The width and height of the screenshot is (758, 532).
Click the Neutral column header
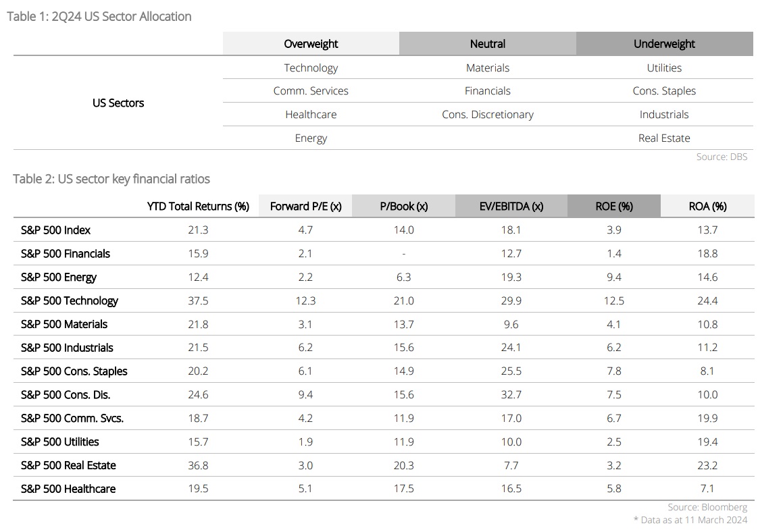click(488, 44)
